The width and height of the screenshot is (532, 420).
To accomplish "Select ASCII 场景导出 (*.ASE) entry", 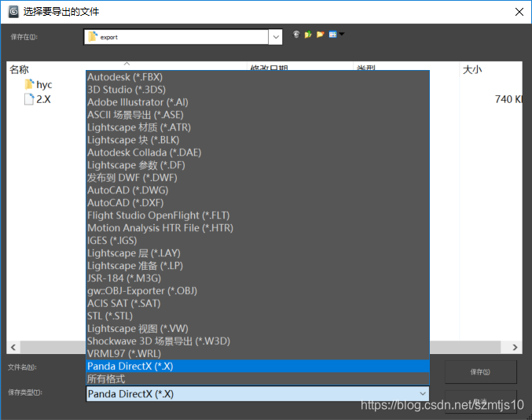I will point(258,115).
